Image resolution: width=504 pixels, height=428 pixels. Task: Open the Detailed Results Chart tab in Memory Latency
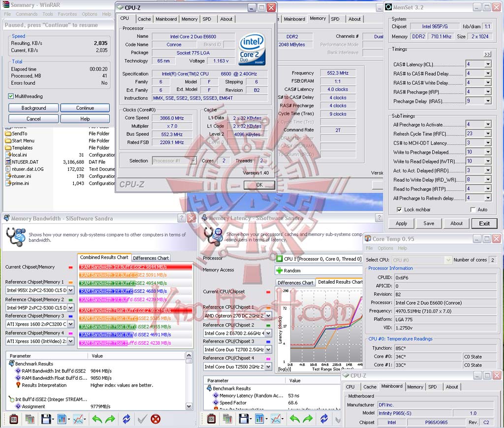(340, 282)
